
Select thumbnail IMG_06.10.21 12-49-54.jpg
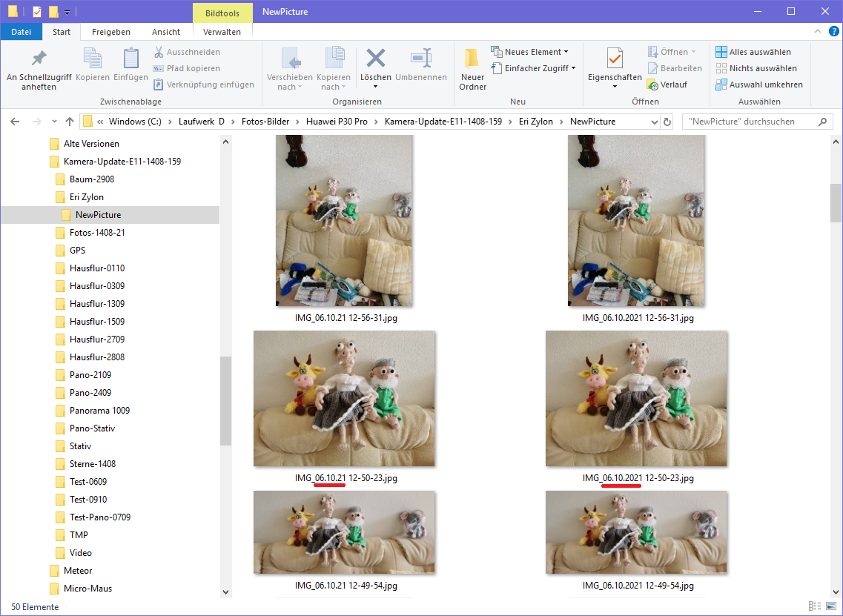344,532
